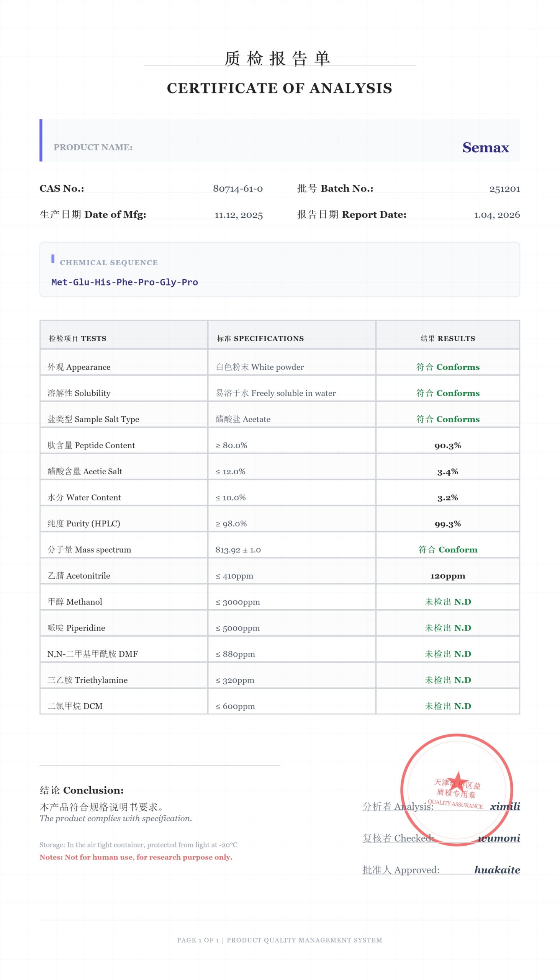
Task: Select the sequence Met-Glu-His-Phe-Pro-Gly-Pro
Action: coord(124,282)
